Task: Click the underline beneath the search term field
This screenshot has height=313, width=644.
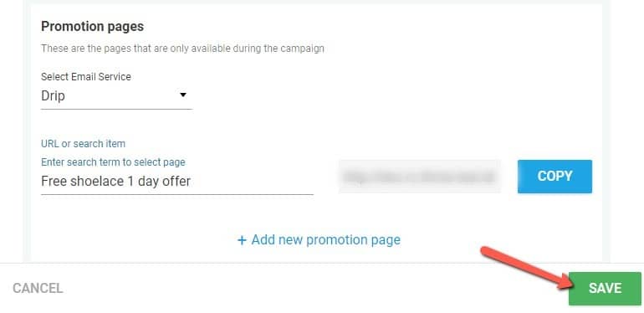Action: tap(177, 193)
